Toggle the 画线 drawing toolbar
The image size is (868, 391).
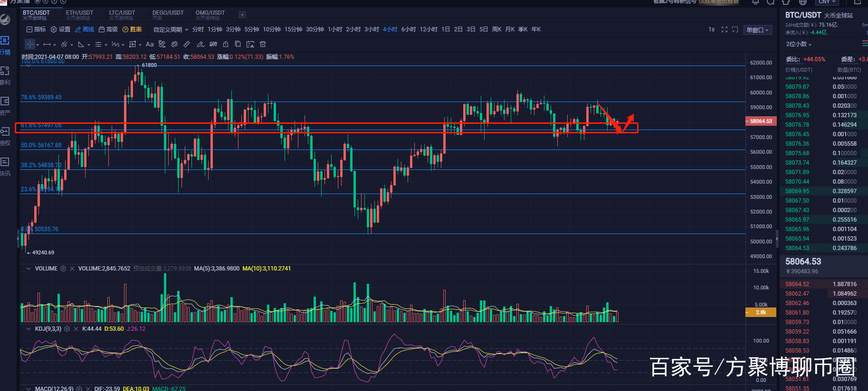(x=85, y=29)
